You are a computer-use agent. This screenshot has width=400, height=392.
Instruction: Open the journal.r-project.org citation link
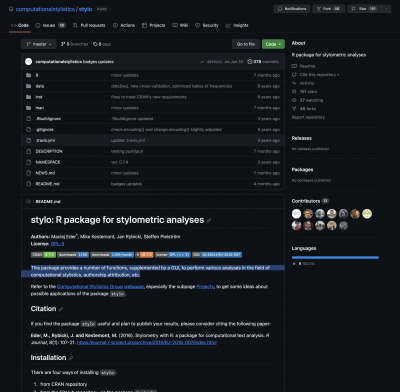[147, 343]
